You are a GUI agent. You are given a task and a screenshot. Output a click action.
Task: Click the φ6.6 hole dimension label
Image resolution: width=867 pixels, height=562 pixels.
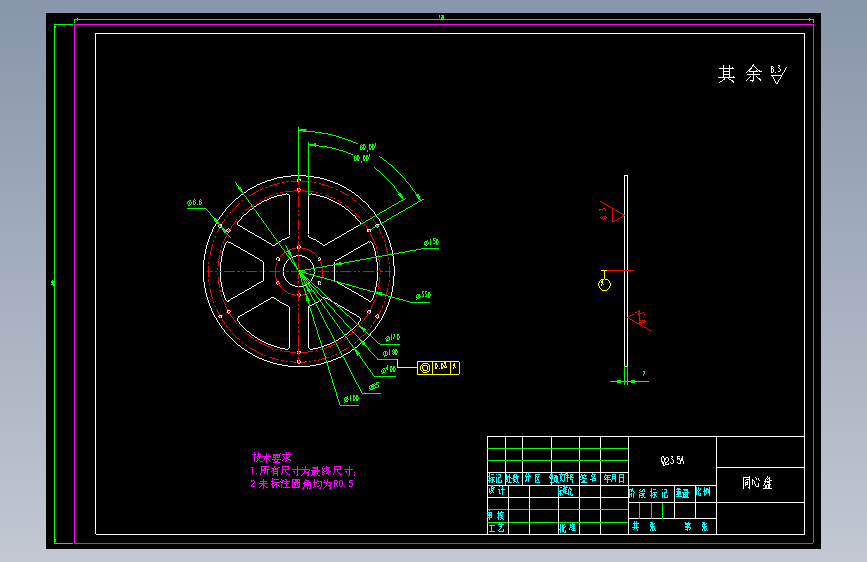point(195,203)
